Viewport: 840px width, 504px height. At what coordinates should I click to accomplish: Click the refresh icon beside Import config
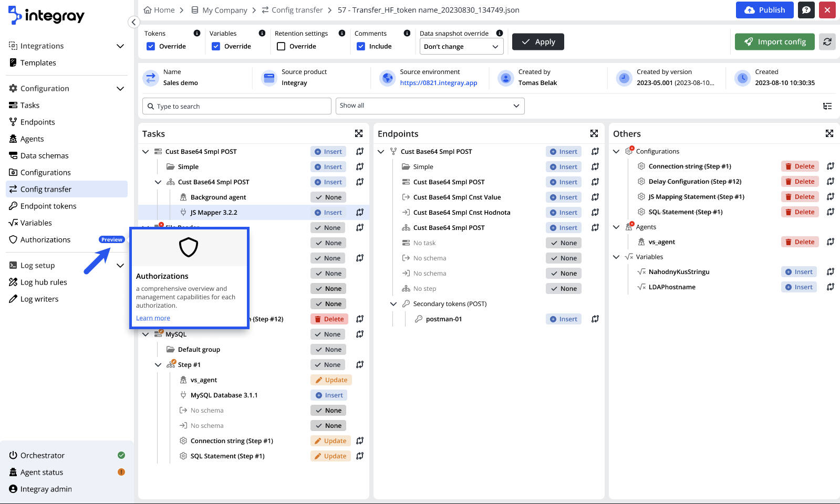[827, 42]
